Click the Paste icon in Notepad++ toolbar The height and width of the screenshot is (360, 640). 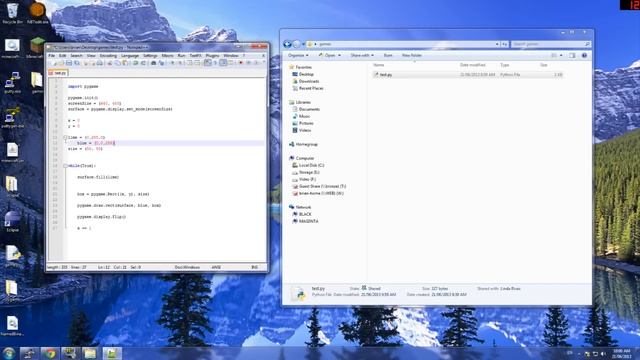[125, 63]
